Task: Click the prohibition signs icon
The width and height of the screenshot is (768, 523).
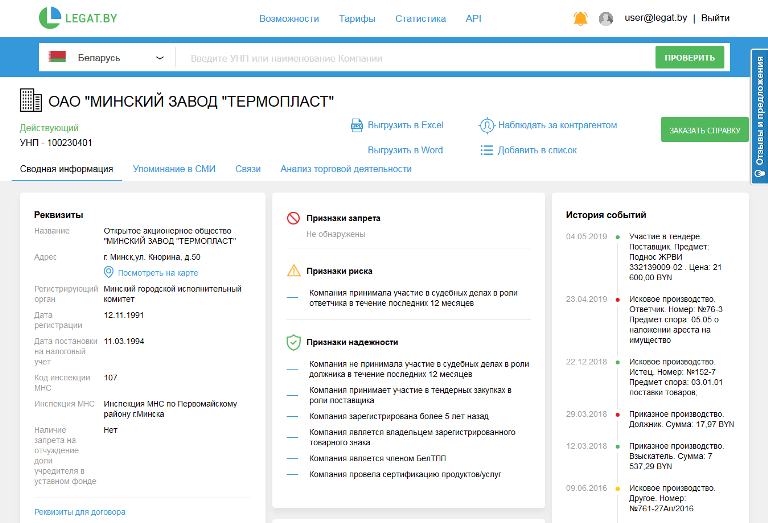Action: (x=293, y=218)
